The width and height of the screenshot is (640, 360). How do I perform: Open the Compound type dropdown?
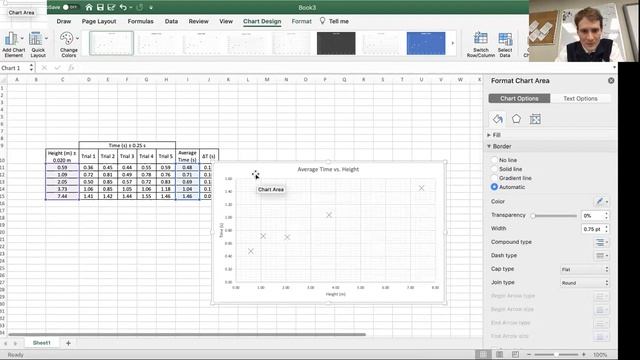point(601,242)
